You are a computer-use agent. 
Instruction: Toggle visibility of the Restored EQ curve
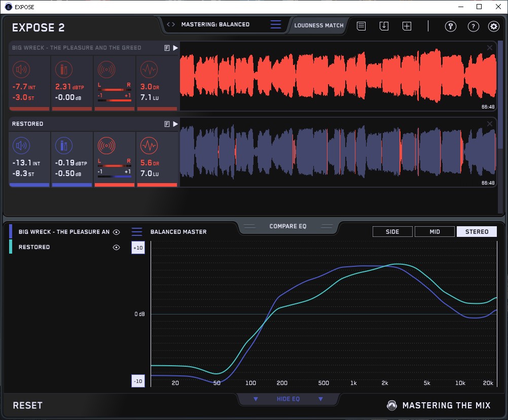tap(117, 247)
